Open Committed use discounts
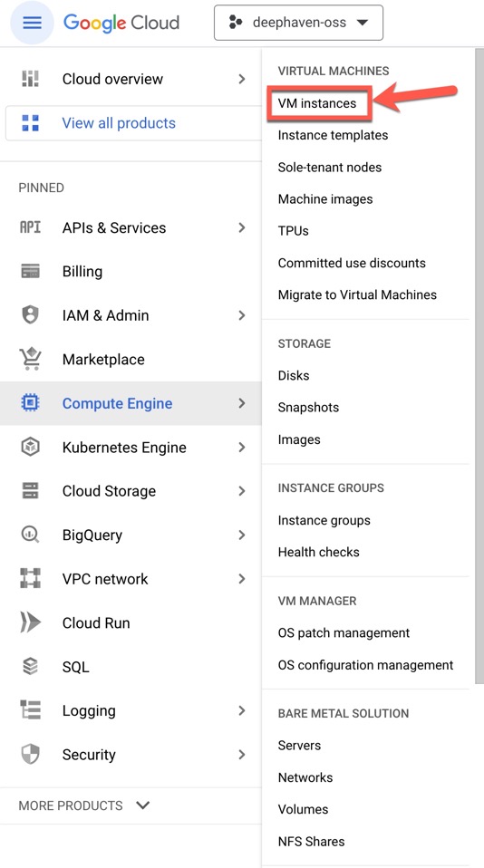 coord(352,263)
